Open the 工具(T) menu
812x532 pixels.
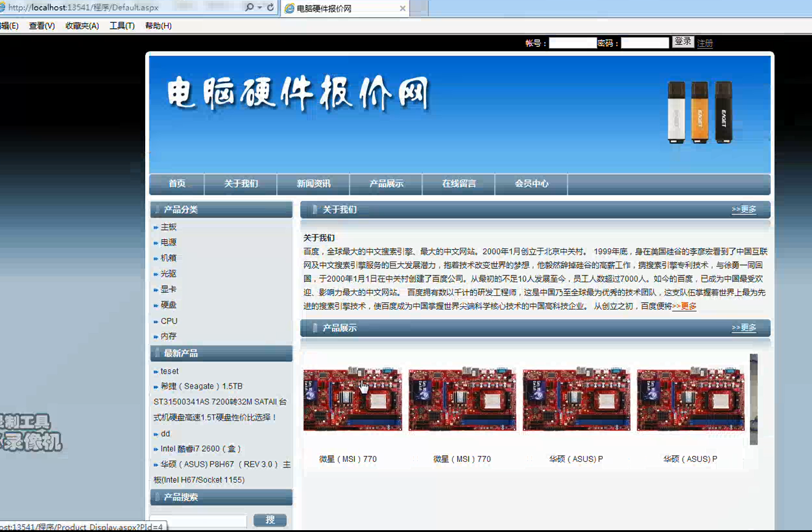[122, 26]
